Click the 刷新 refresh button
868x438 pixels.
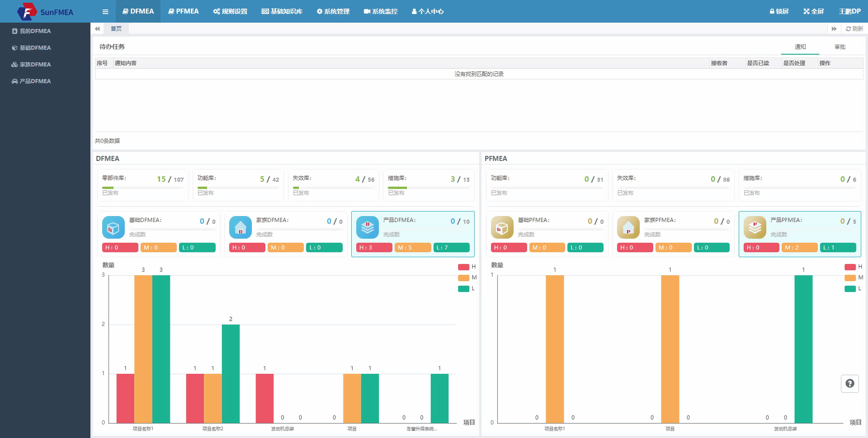[854, 29]
